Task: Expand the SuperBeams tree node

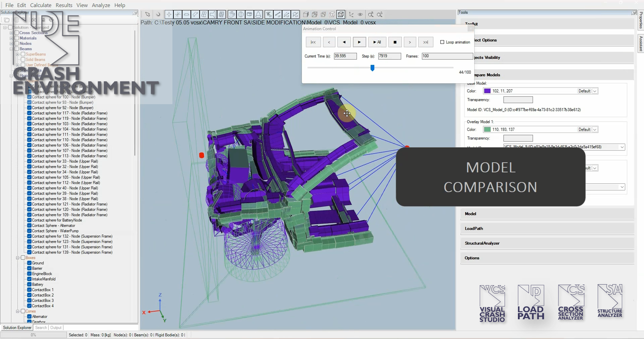Action: [x=18, y=54]
